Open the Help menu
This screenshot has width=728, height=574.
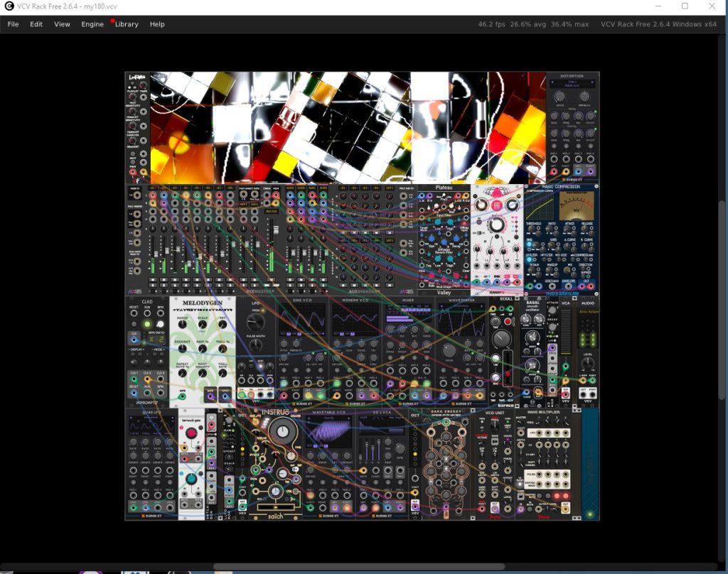(157, 24)
